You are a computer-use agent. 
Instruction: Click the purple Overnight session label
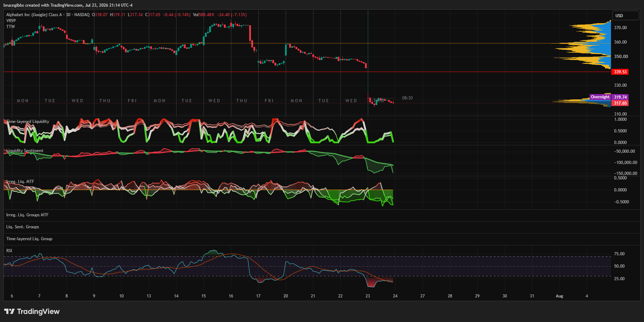click(600, 97)
